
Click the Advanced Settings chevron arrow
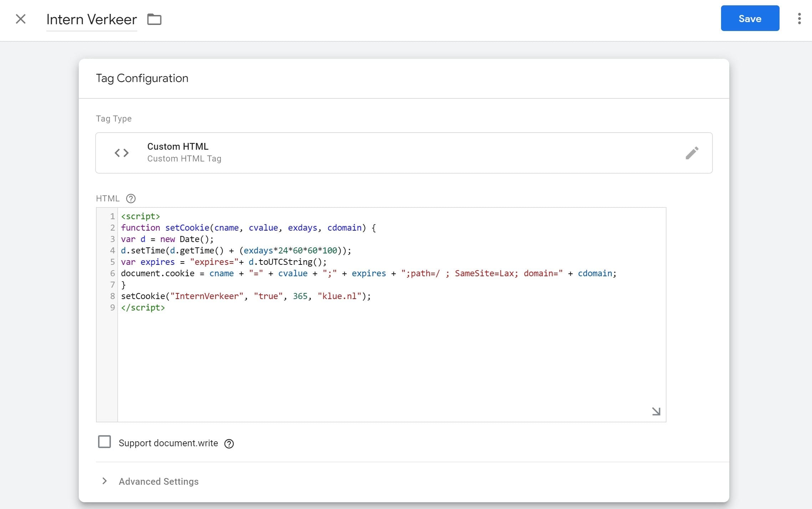(x=104, y=481)
